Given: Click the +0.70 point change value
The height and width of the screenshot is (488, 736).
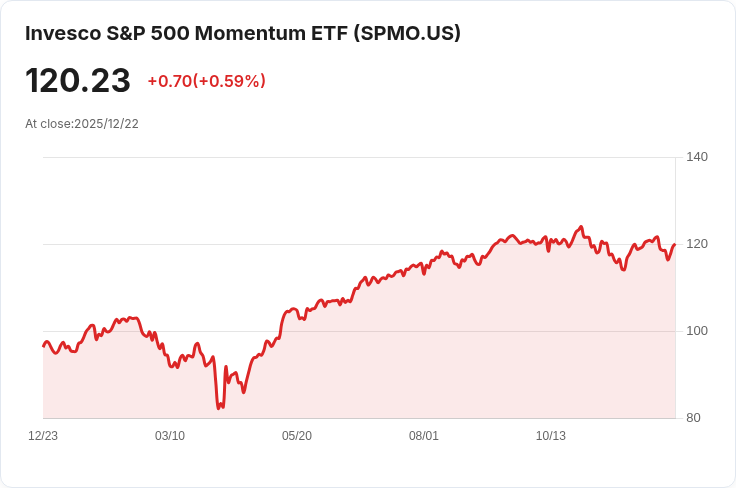Looking at the screenshot, I should coord(170,81).
